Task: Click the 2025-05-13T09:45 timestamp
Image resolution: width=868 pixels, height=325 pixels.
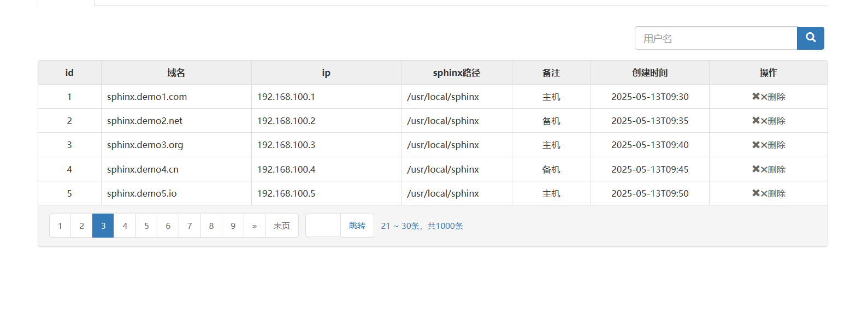Action: (x=650, y=169)
